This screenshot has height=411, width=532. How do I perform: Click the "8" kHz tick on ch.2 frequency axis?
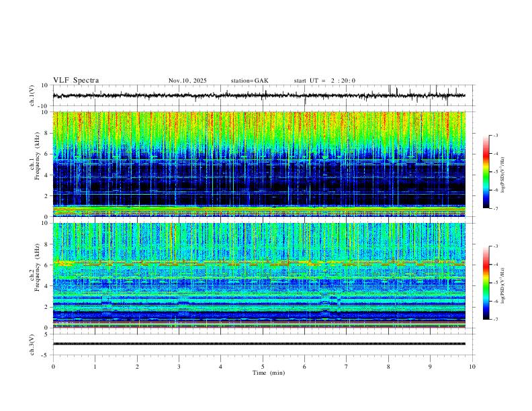pos(47,244)
